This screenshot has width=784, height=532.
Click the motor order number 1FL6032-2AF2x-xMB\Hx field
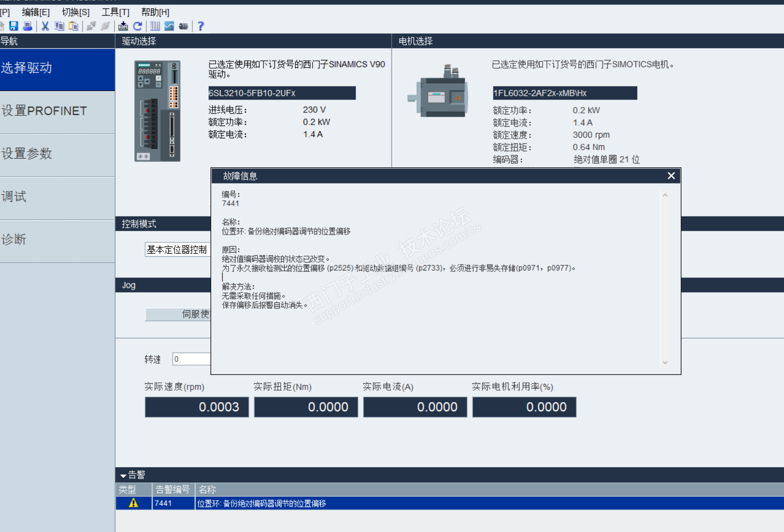coord(565,93)
